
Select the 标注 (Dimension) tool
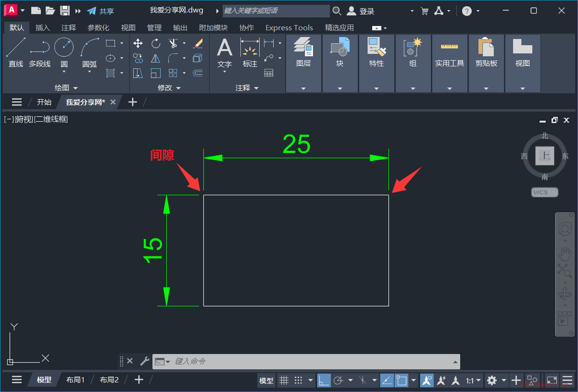pos(250,52)
